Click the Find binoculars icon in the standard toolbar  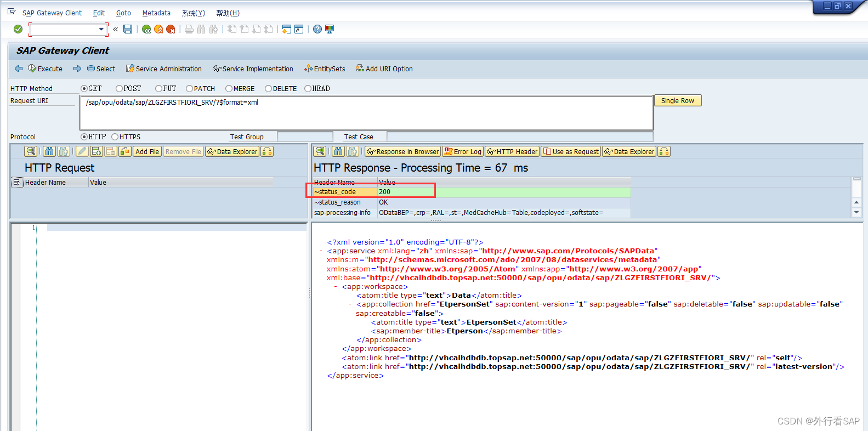click(x=201, y=29)
